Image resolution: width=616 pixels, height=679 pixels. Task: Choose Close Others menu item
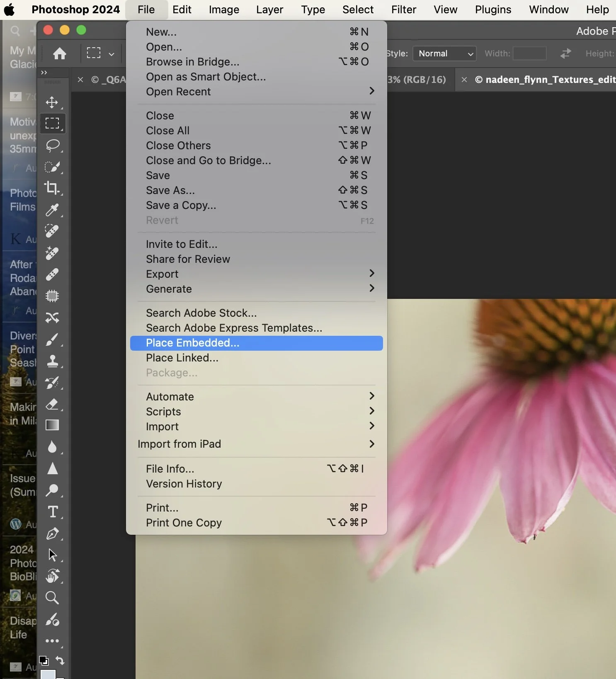(257, 145)
